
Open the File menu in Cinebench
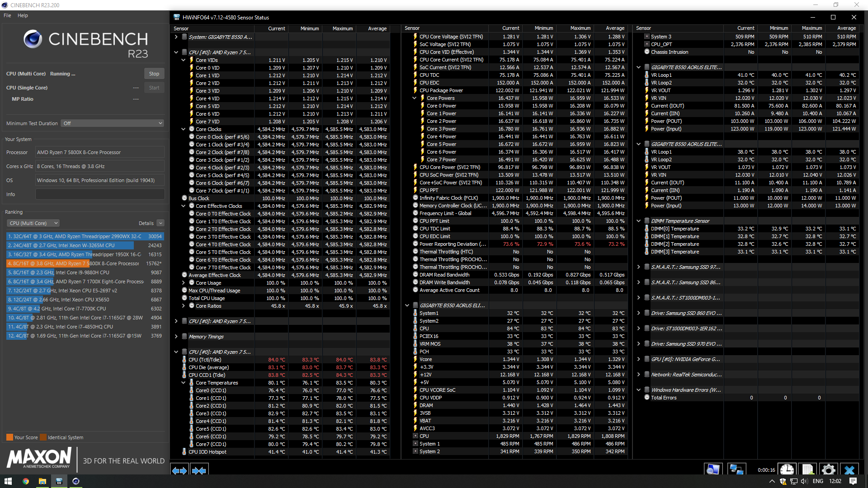tap(7, 15)
